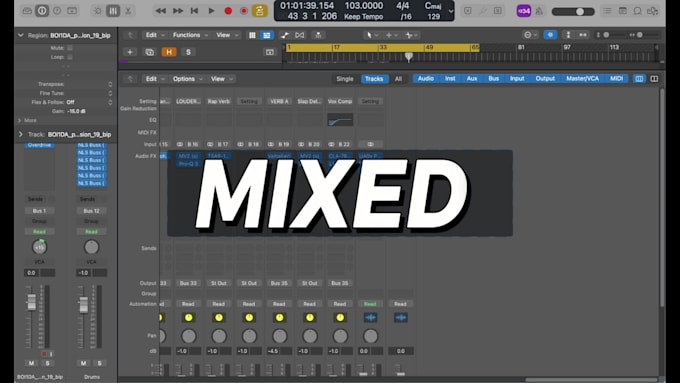The height and width of the screenshot is (383, 680).
Task: Click the capture recording button
Action: click(244, 11)
